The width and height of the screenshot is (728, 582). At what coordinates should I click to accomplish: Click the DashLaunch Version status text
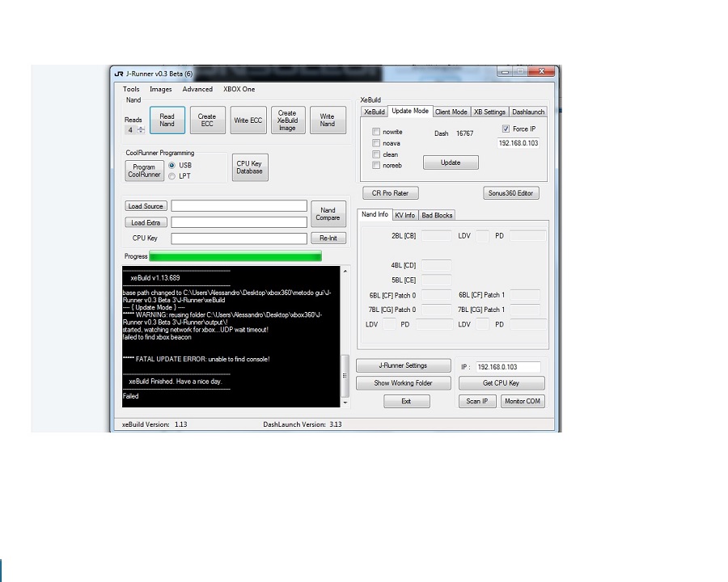[303, 424]
